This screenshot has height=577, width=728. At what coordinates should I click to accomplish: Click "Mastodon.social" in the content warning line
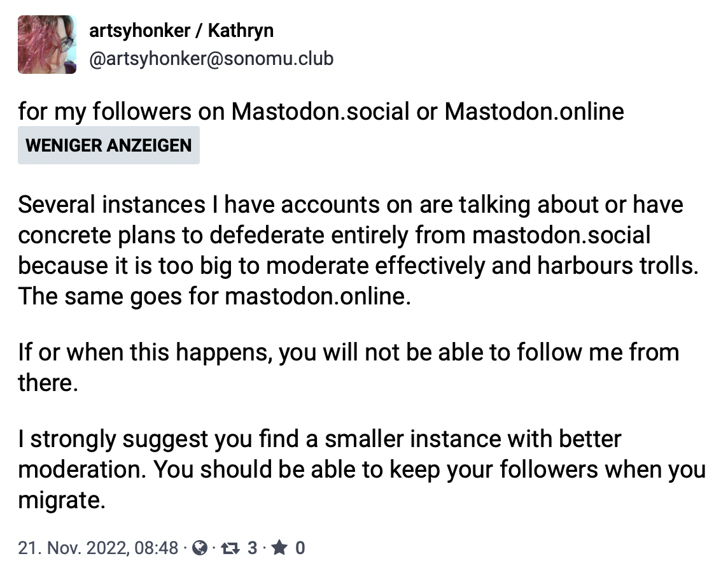320,112
